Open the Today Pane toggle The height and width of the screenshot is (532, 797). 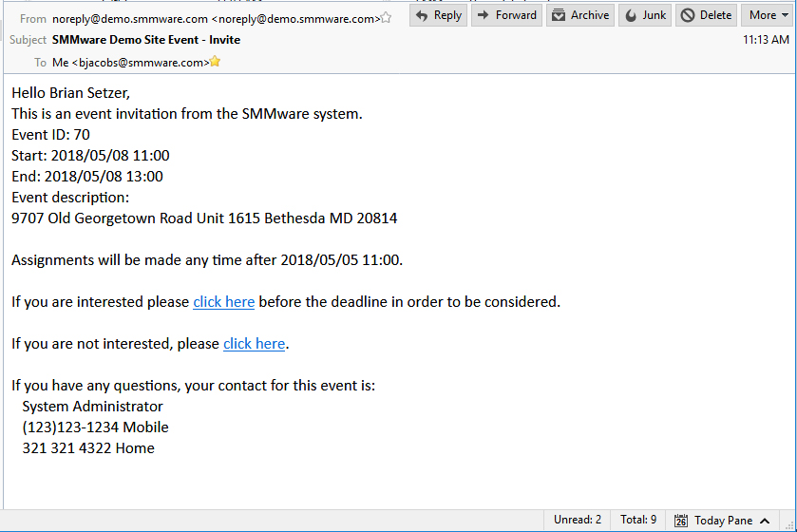722,521
